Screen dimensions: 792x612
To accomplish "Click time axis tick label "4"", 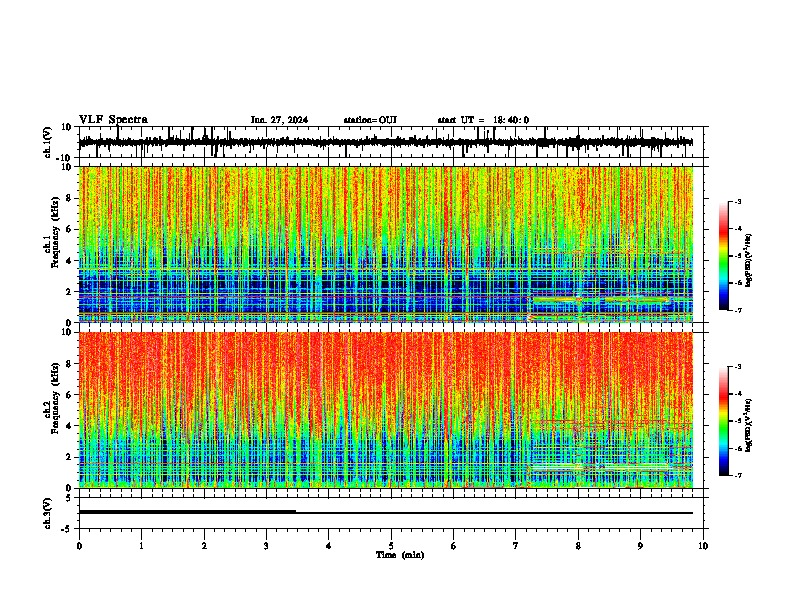I will click(x=329, y=546).
